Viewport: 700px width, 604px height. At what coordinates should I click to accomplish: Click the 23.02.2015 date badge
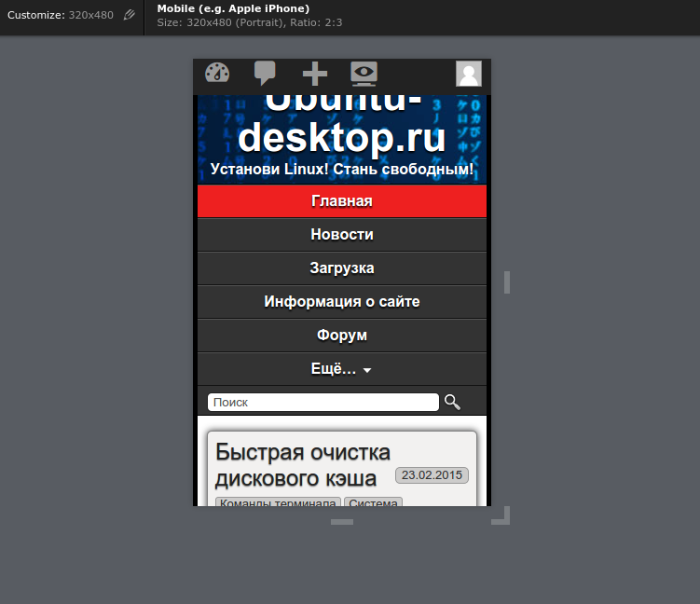[432, 475]
